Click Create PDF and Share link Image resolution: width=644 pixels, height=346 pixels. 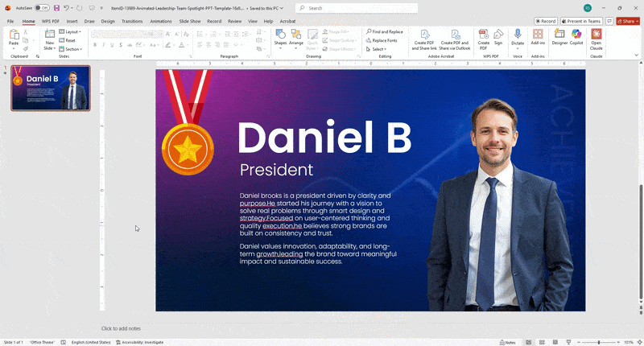tap(424, 39)
